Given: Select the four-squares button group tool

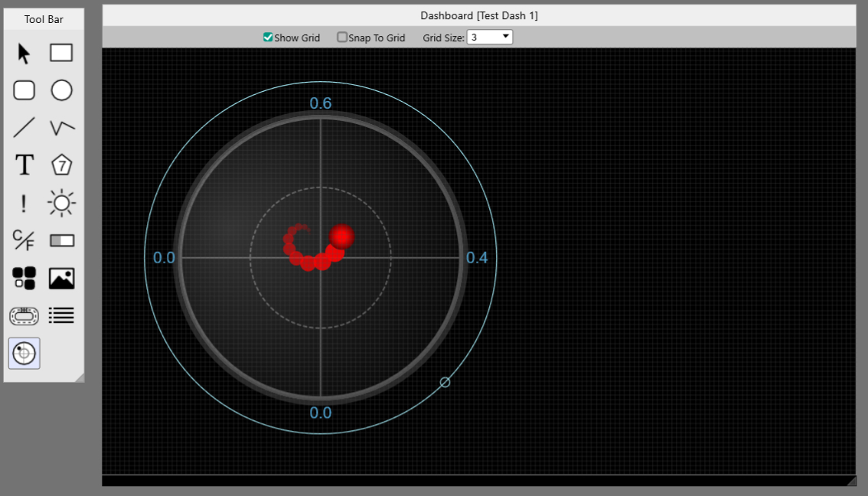Looking at the screenshot, I should pos(24,278).
